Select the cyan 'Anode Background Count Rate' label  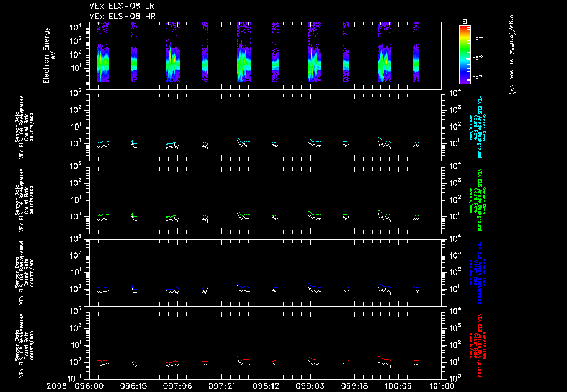(478, 127)
